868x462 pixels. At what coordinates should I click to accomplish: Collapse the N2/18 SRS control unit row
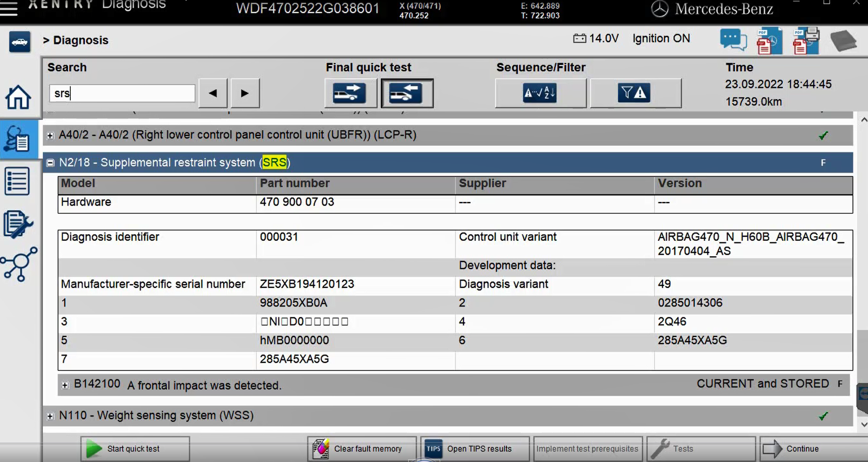pos(50,163)
